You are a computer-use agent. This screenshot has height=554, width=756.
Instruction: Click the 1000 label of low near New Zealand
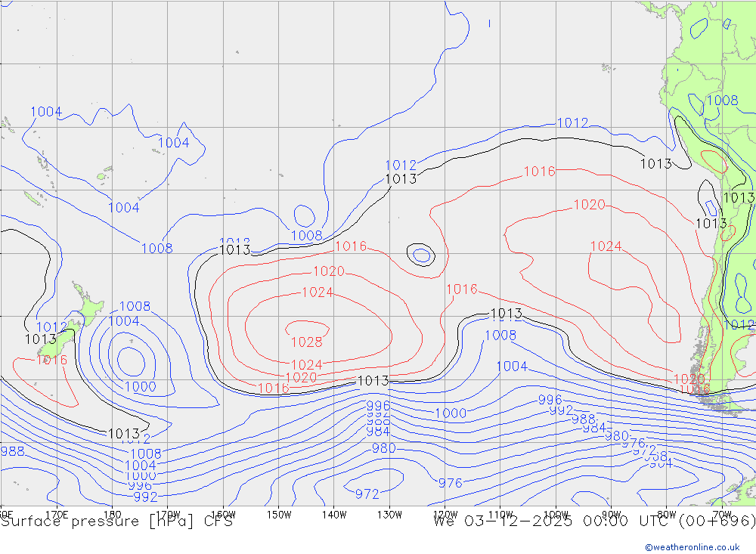point(141,387)
